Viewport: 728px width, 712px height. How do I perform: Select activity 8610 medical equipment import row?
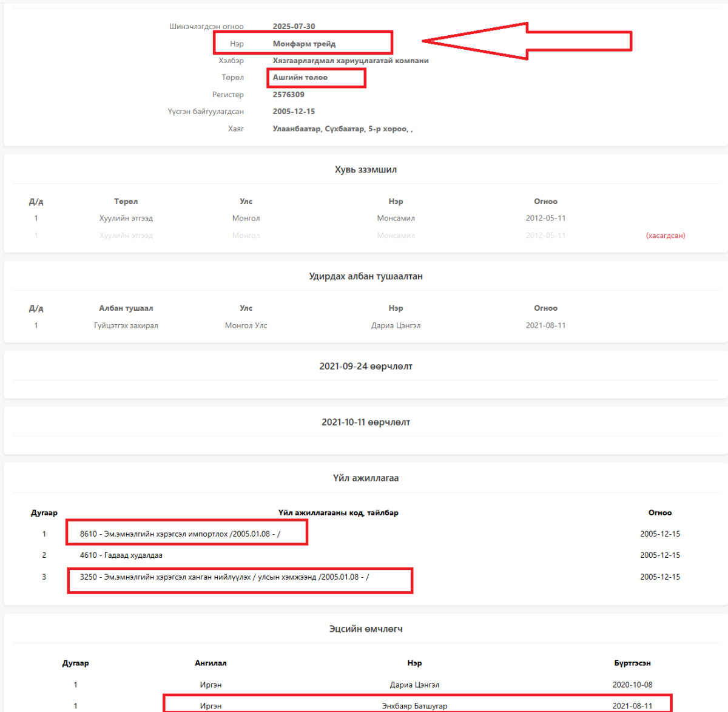tap(180, 534)
